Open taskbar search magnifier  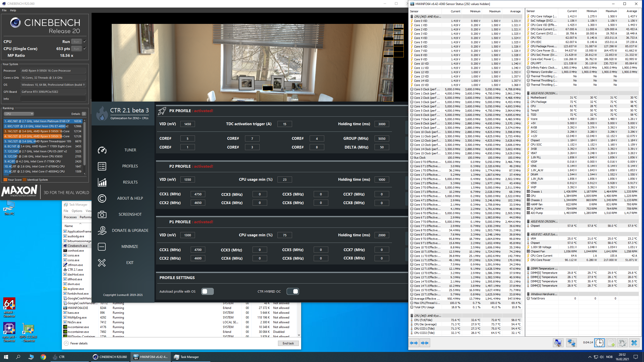[18, 357]
